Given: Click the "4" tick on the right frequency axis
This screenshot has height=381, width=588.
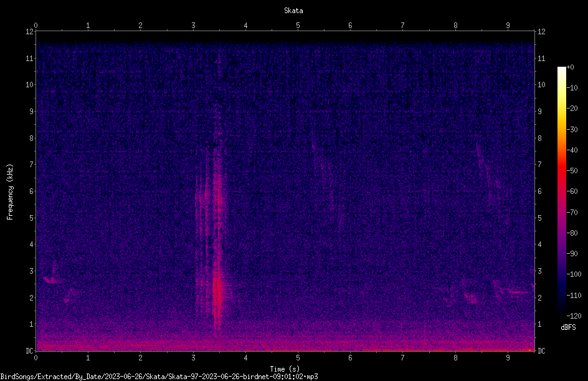Looking at the screenshot, I should [x=539, y=244].
